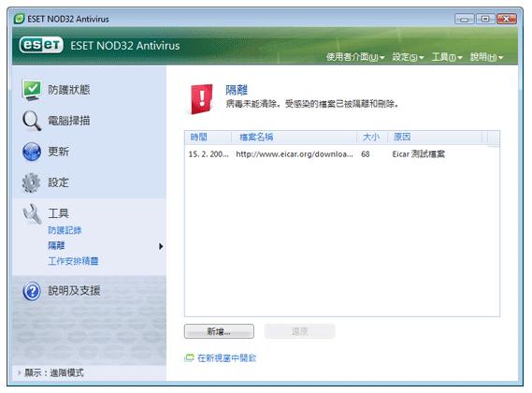This screenshot has width=532, height=393.
Task: Toggle the 顯示：進階模式 display mode
Action: pyautogui.click(x=53, y=372)
